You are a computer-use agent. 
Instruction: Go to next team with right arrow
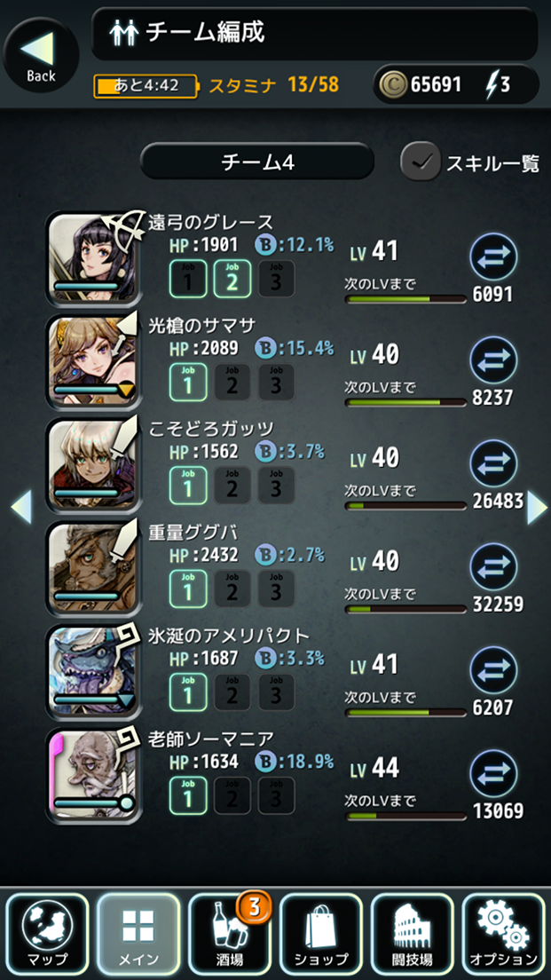(537, 507)
